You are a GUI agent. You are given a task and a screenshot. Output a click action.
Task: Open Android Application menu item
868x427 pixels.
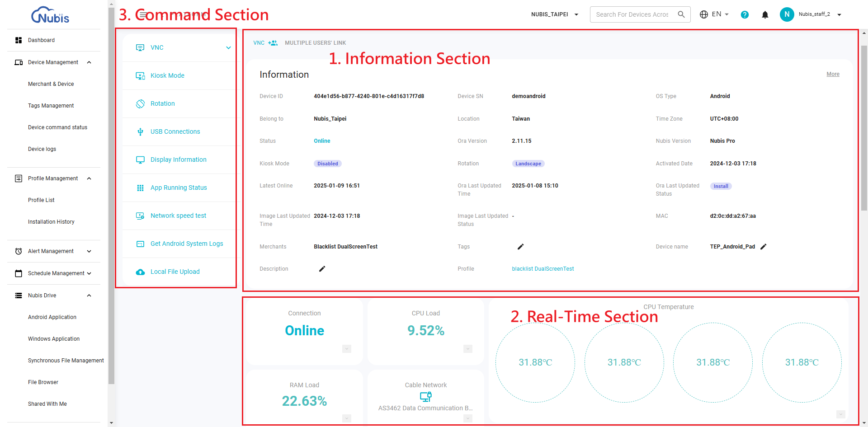(x=52, y=317)
